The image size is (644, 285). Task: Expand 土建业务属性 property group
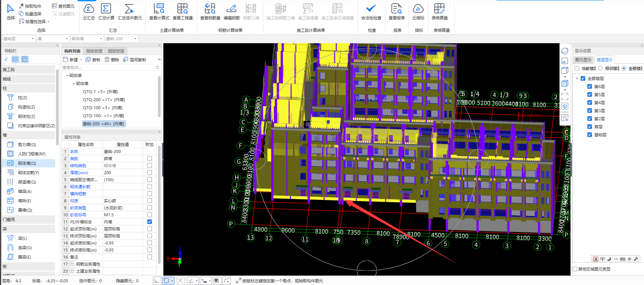point(72,271)
